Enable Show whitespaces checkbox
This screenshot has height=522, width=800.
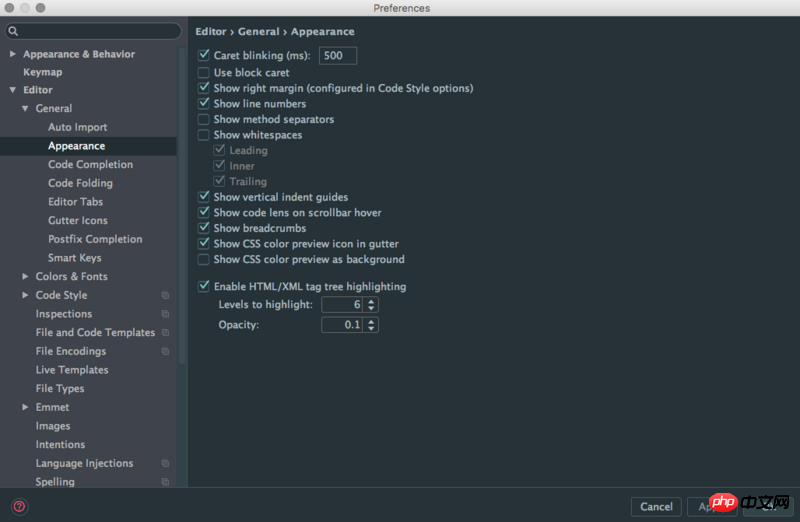[204, 135]
